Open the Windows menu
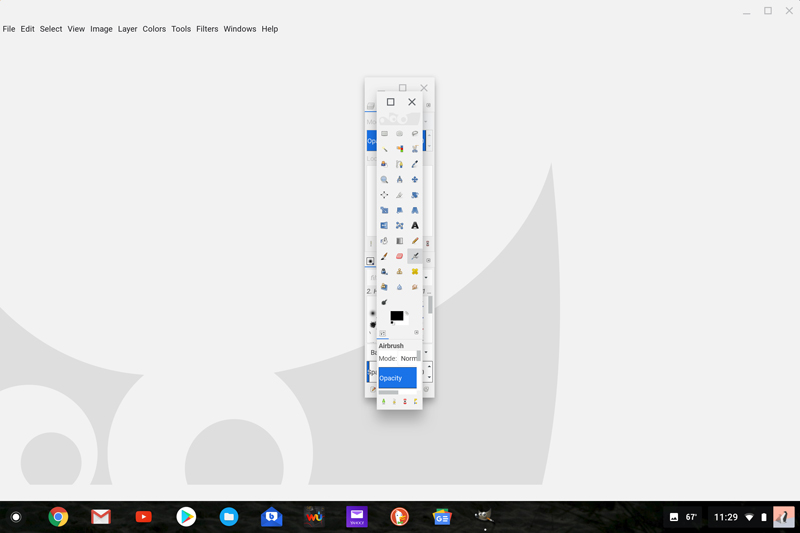The height and width of the screenshot is (533, 800). (239, 29)
